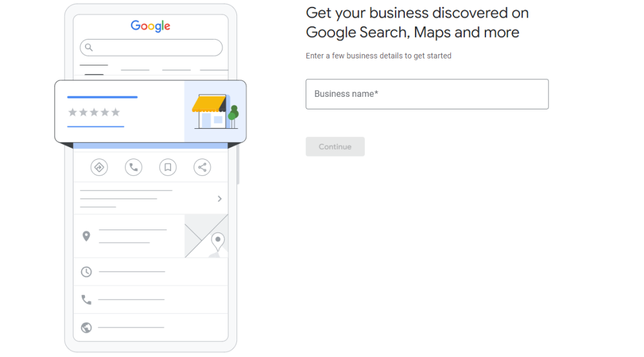Expand the row using the right chevron arrow
Screen dimensions: 644x357
tap(219, 199)
